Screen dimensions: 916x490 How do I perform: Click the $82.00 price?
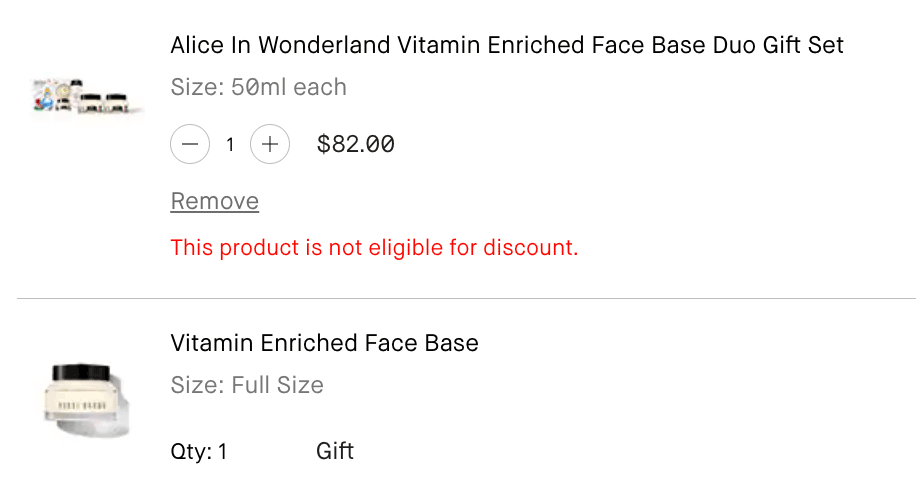pos(355,144)
